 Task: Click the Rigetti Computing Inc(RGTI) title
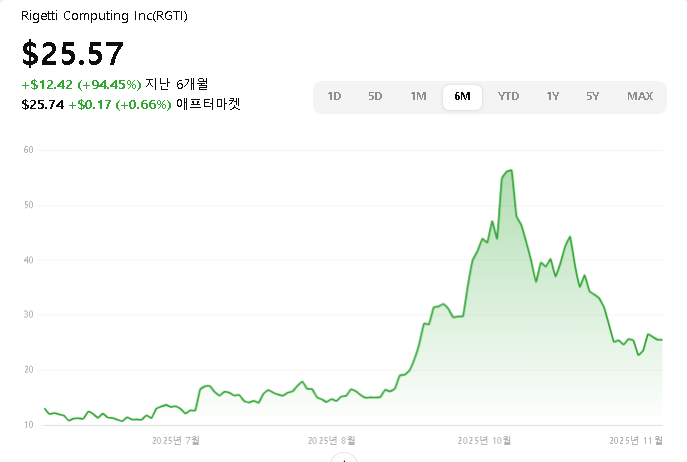click(104, 16)
